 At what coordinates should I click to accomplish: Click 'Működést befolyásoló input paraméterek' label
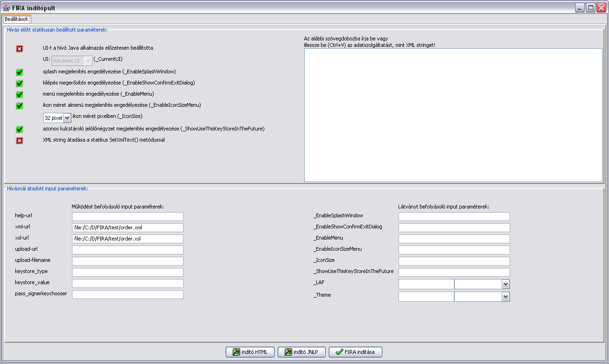pyautogui.click(x=118, y=206)
